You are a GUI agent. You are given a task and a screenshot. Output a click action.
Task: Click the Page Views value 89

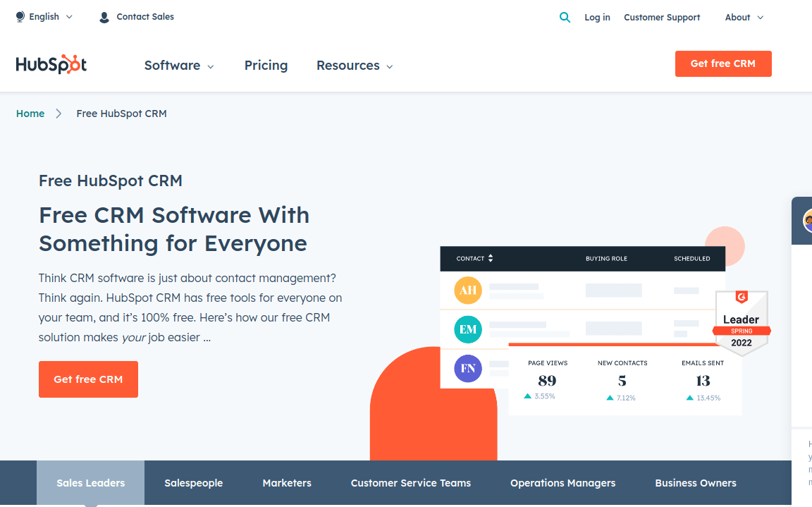click(548, 381)
